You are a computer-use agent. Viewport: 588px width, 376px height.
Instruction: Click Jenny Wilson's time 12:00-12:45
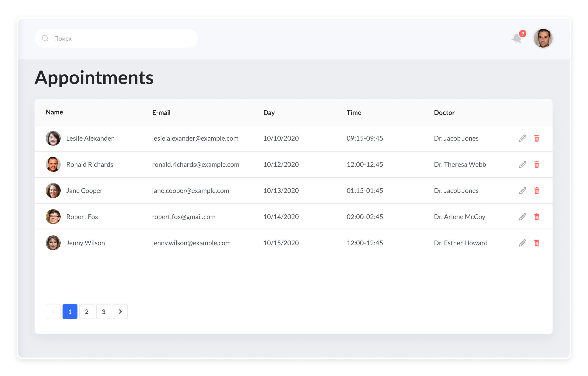(365, 243)
